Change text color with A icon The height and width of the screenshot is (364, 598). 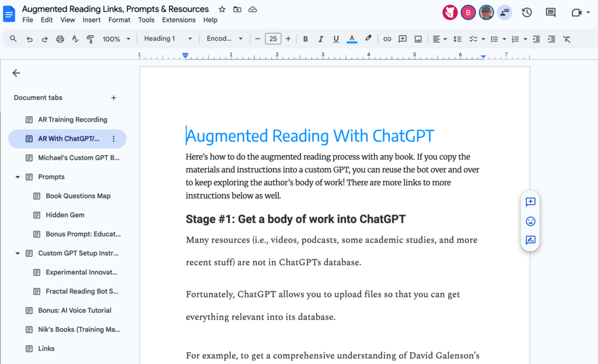(352, 39)
